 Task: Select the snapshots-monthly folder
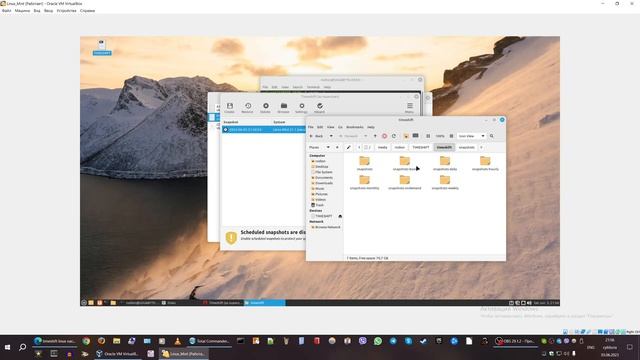[364, 182]
